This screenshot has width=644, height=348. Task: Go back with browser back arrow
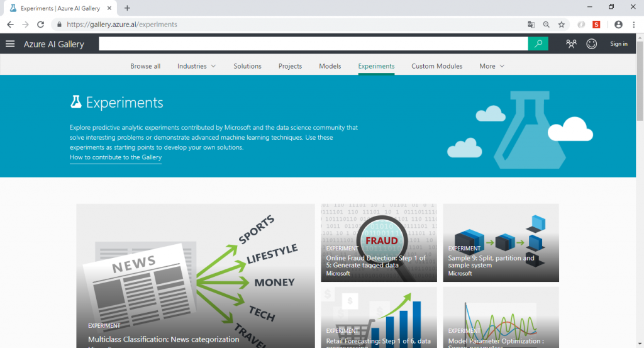tap(10, 25)
